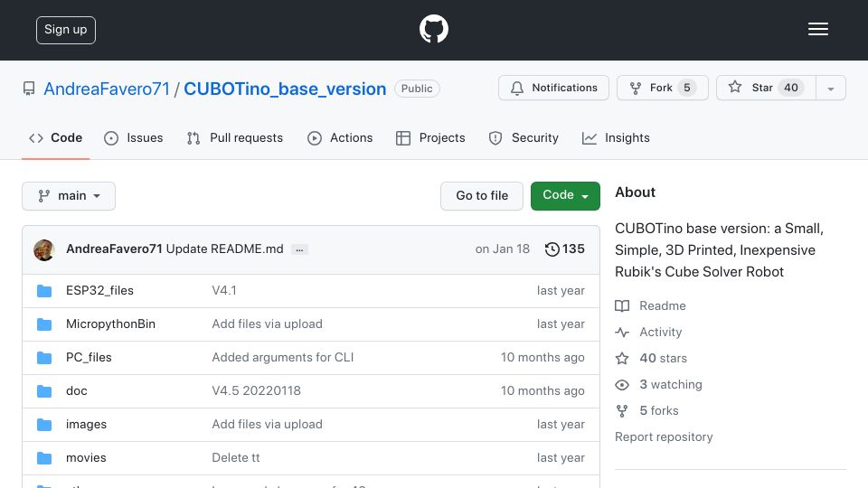Click the 'on Jan 18' commit date
868x488 pixels.
(x=502, y=249)
